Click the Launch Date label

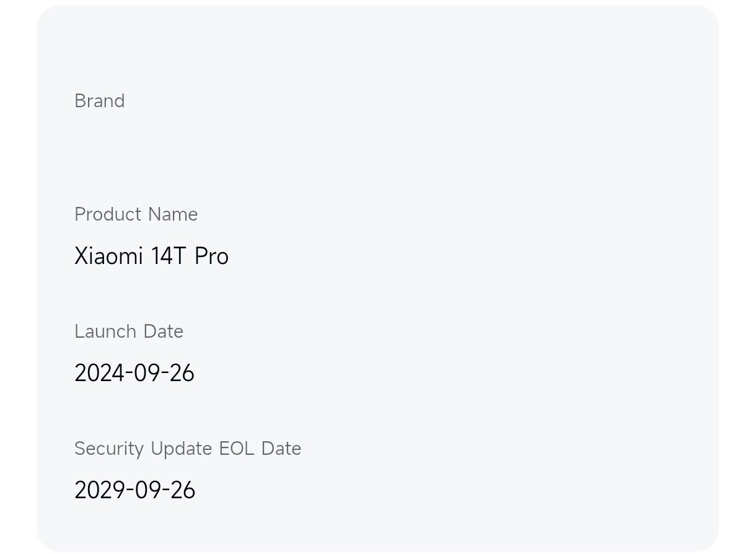click(x=128, y=332)
